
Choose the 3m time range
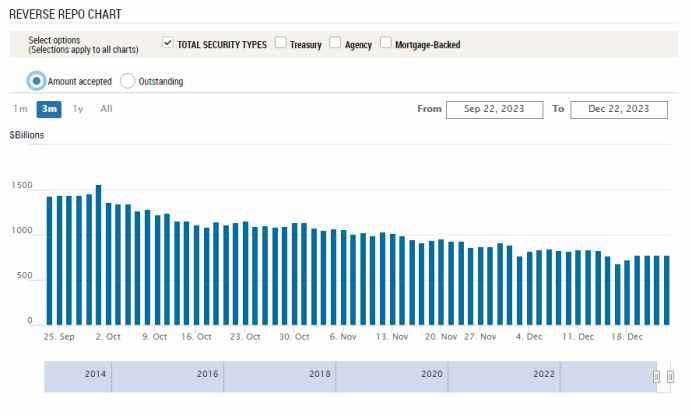48,109
